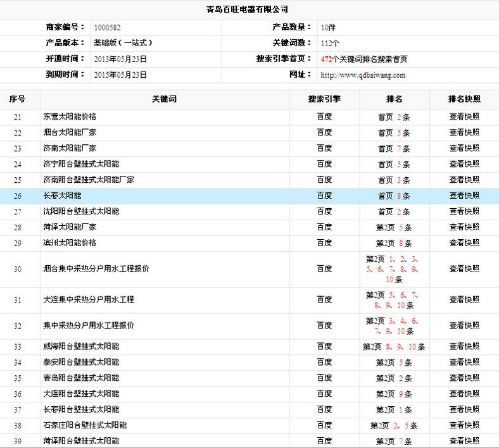Click expiry date 2015年05月23日
This screenshot has width=499, height=448.
(x=120, y=75)
